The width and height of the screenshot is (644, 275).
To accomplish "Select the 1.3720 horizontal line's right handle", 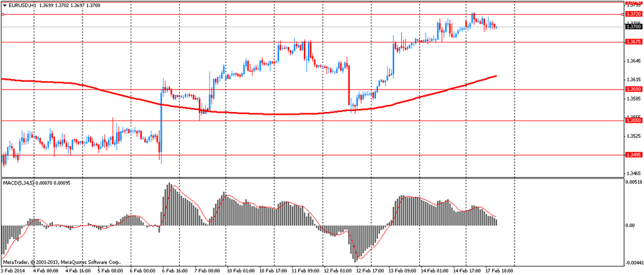I will (623, 14).
